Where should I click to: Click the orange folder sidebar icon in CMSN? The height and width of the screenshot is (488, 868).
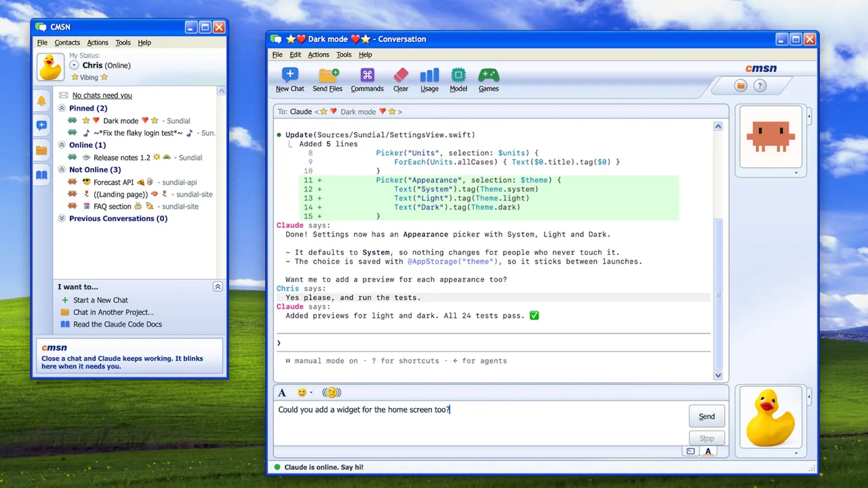coord(42,150)
